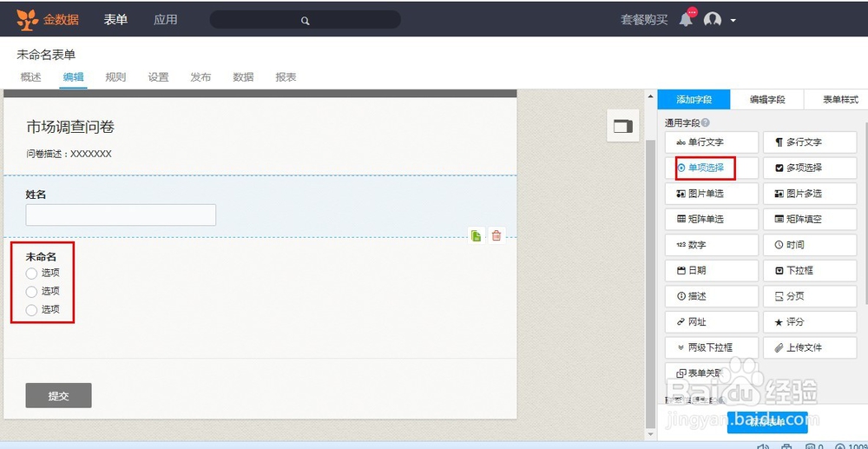
Task: Click the 金数据 logo icon
Action: tap(27, 20)
